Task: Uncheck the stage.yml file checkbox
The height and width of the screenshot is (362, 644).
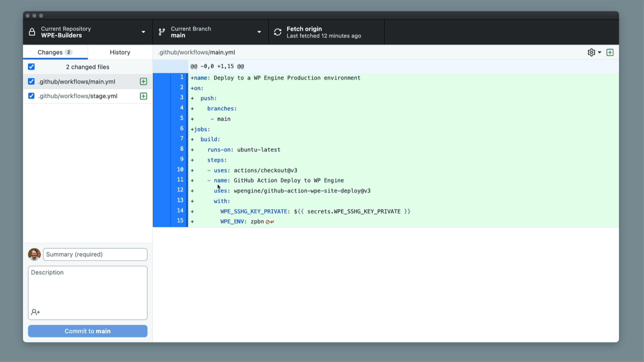Action: (31, 96)
